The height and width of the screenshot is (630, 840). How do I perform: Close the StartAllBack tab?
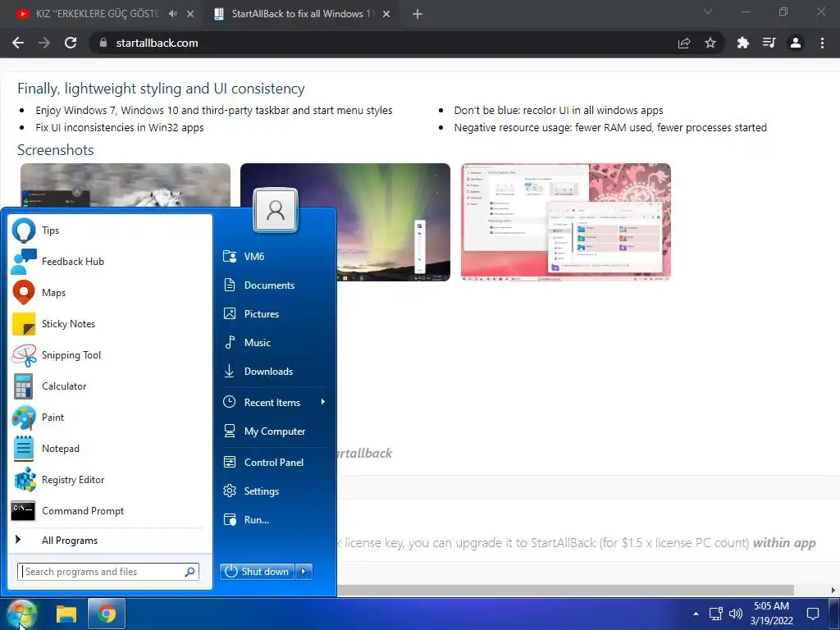386,14
